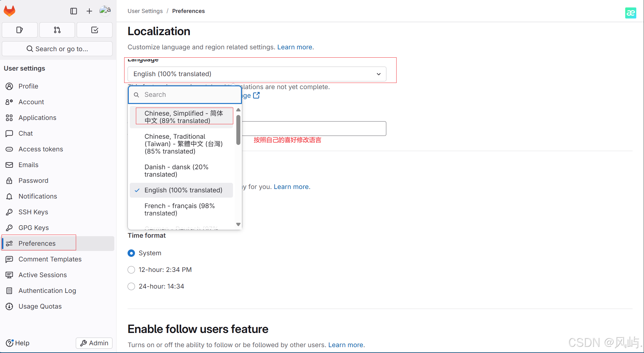Select 24-hour time format radio
The height and width of the screenshot is (353, 644).
click(x=131, y=286)
